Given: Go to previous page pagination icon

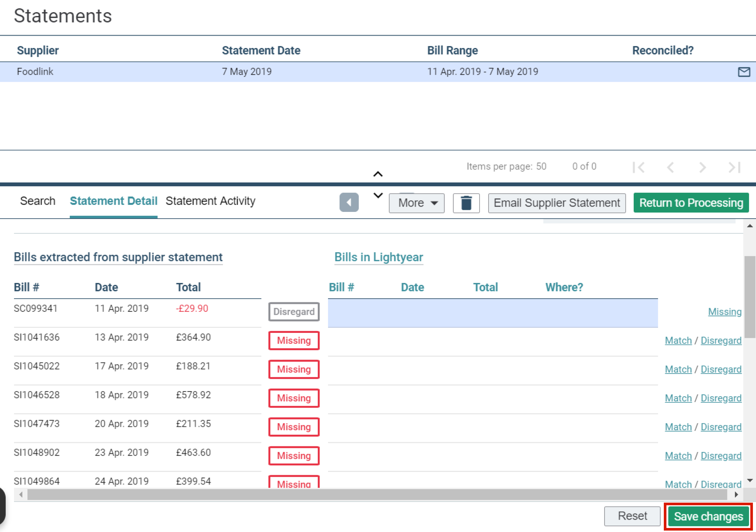Looking at the screenshot, I should click(x=670, y=167).
